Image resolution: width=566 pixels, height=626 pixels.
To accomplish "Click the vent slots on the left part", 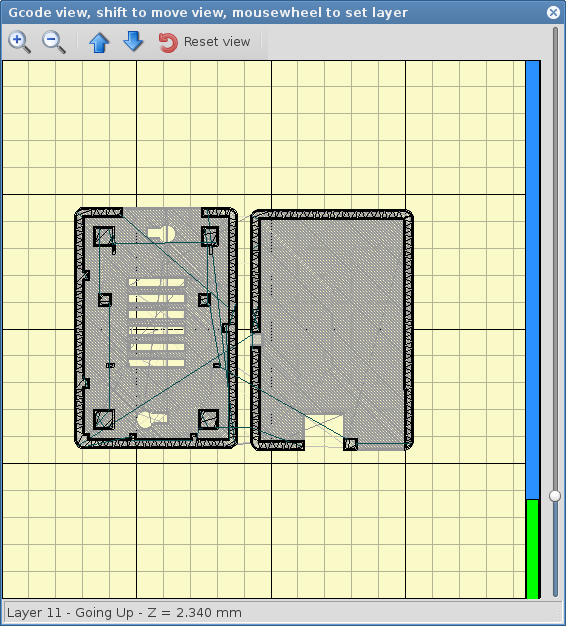I will 156,323.
